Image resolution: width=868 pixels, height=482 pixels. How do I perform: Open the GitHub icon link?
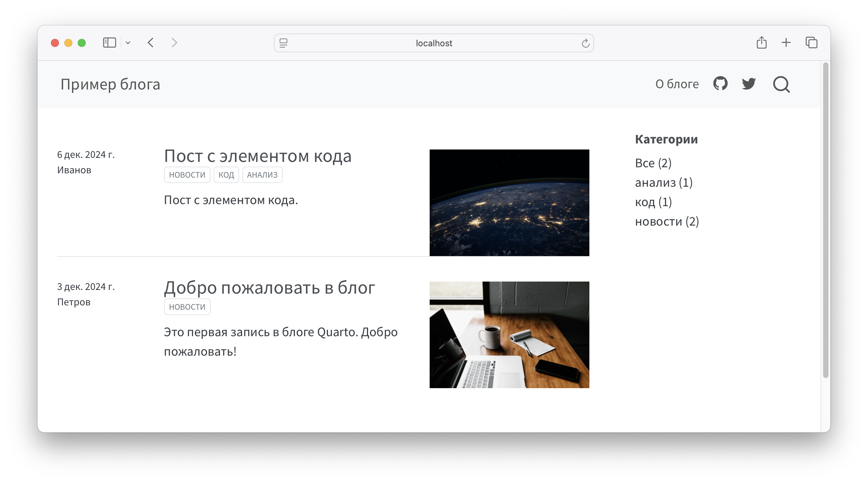pyautogui.click(x=720, y=84)
